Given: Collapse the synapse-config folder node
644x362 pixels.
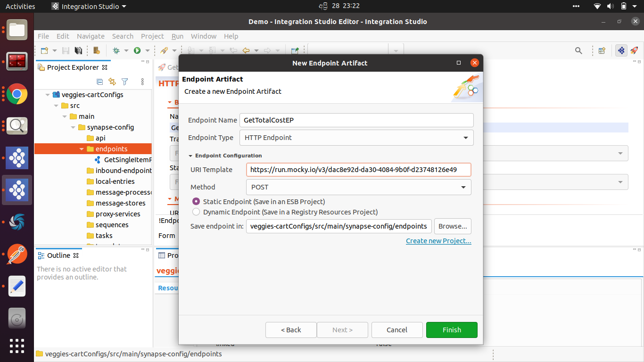Looking at the screenshot, I should (x=73, y=127).
